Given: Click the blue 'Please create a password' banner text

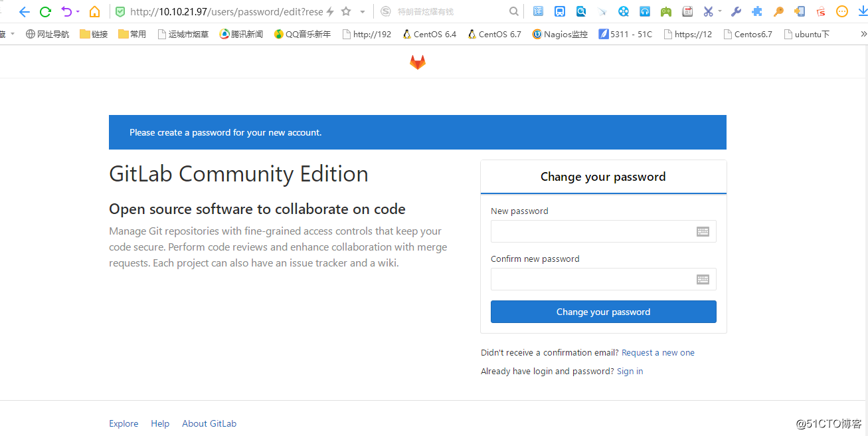Looking at the screenshot, I should pos(225,132).
